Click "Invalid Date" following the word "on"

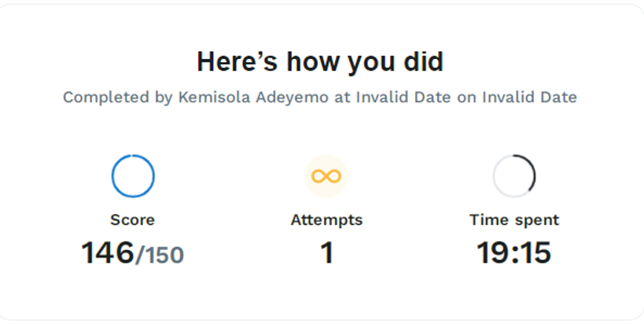(530, 98)
